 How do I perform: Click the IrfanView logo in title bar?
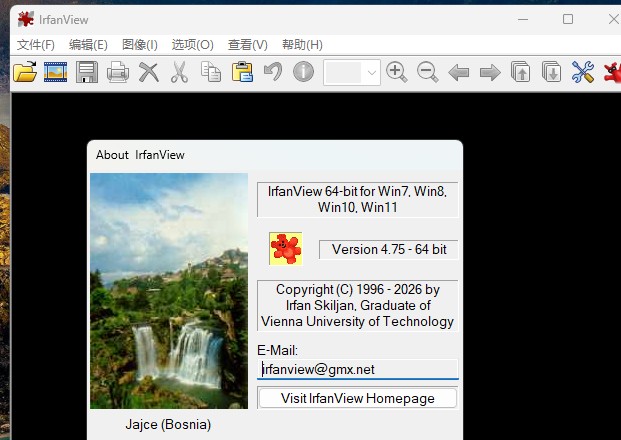(x=25, y=19)
